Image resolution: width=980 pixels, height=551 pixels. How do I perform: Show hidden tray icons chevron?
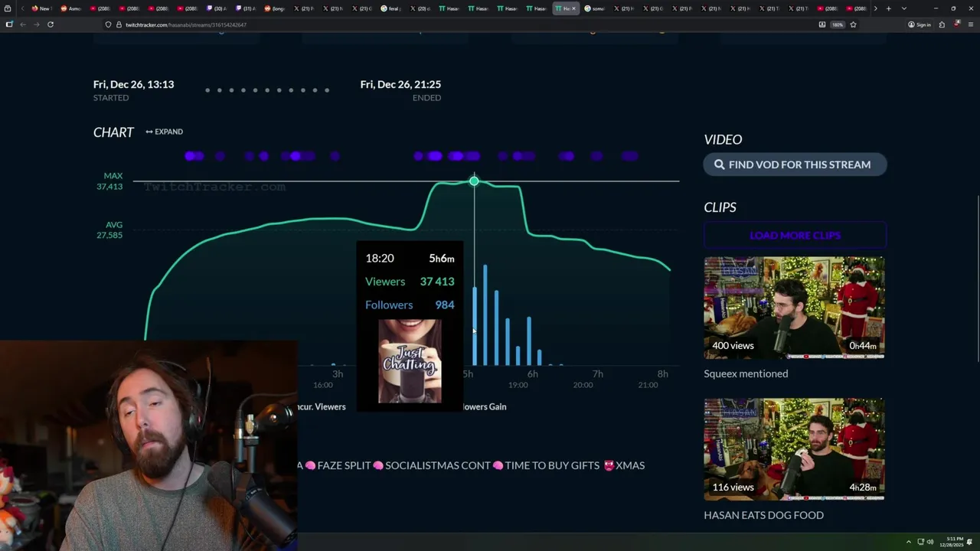pos(909,542)
